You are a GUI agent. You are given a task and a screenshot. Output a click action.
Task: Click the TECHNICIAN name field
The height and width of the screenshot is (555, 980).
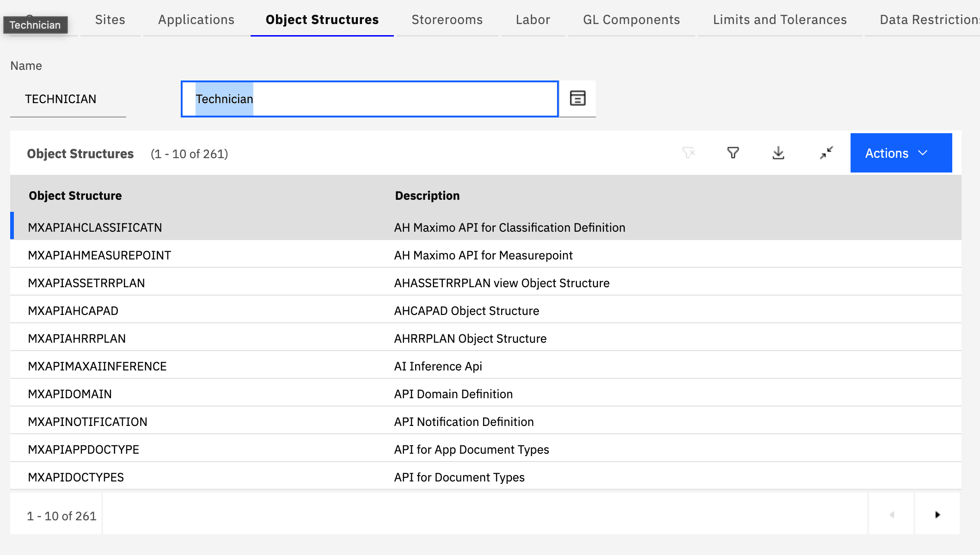tap(68, 99)
